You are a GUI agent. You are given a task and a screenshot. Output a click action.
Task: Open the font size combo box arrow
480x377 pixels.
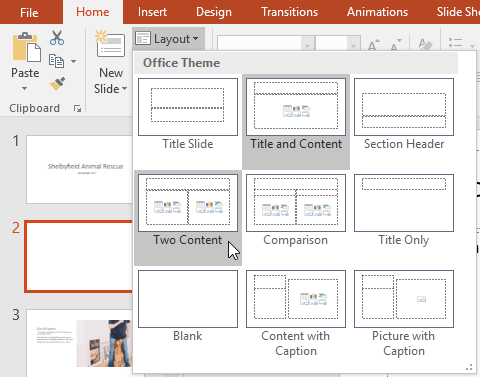point(354,44)
